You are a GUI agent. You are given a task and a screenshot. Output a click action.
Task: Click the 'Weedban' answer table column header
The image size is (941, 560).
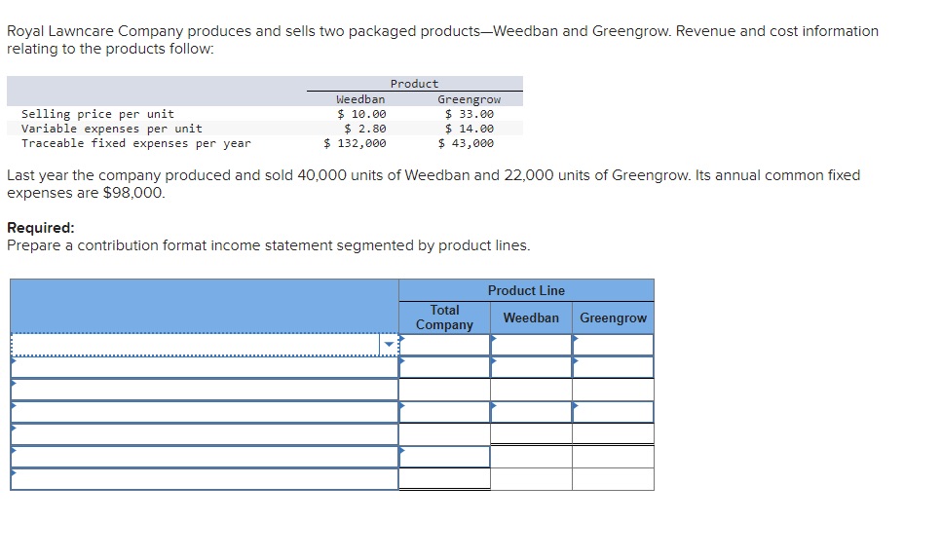tap(531, 317)
